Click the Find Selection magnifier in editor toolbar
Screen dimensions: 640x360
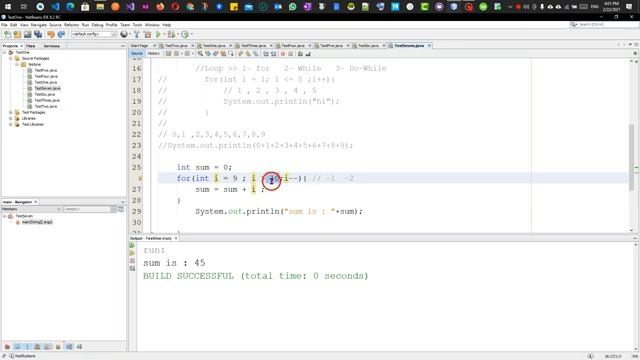click(x=200, y=54)
